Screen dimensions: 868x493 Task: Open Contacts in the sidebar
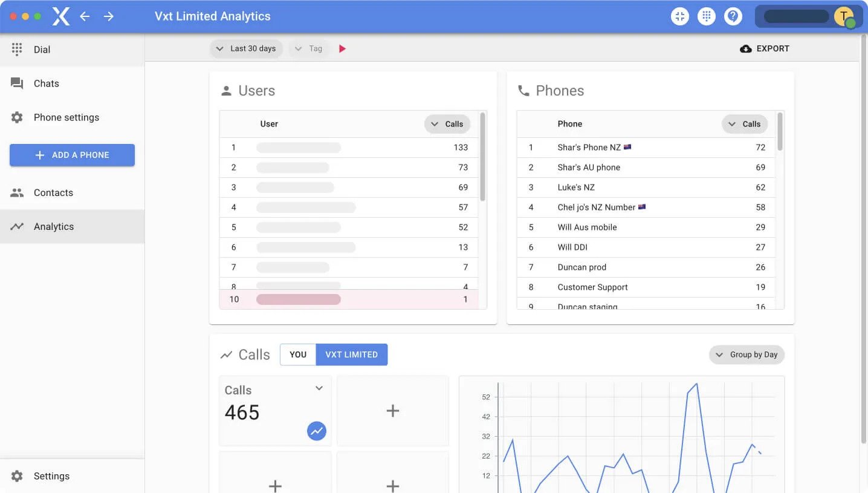(72, 192)
